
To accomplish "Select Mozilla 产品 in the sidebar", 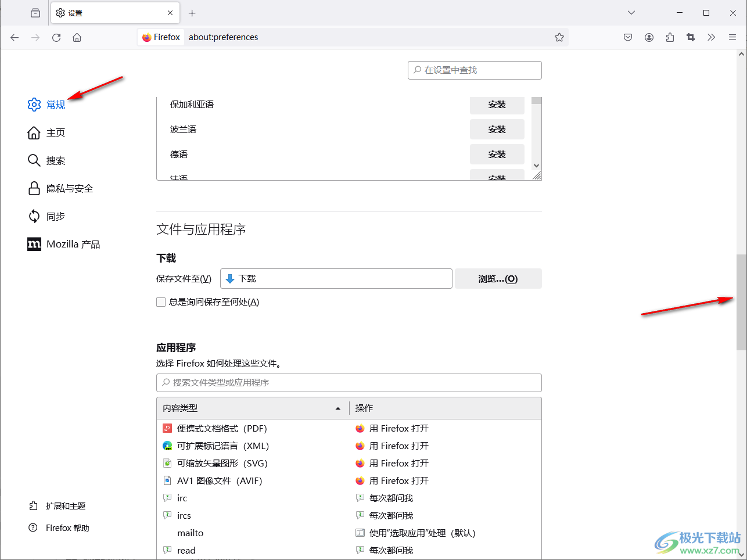I will pyautogui.click(x=64, y=244).
